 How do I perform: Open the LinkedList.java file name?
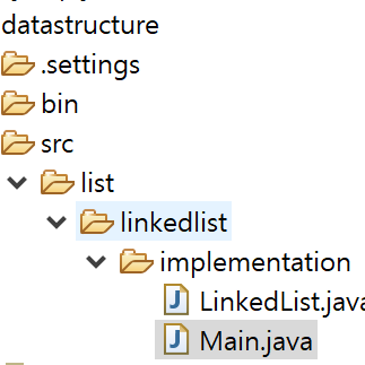coord(282,302)
